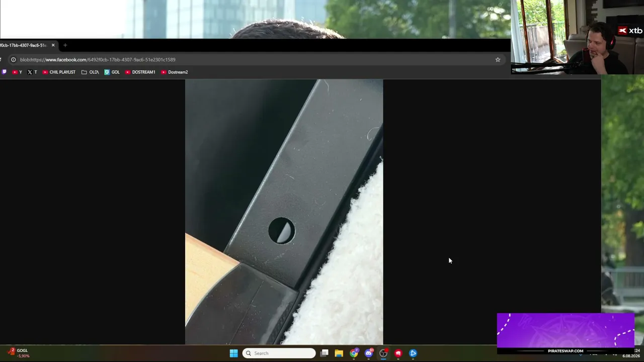The image size is (644, 362).
Task: Open a new browser tab
Action: [x=65, y=45]
